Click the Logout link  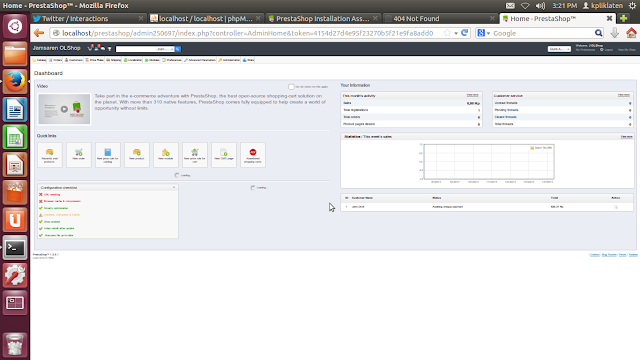pyautogui.click(x=607, y=50)
